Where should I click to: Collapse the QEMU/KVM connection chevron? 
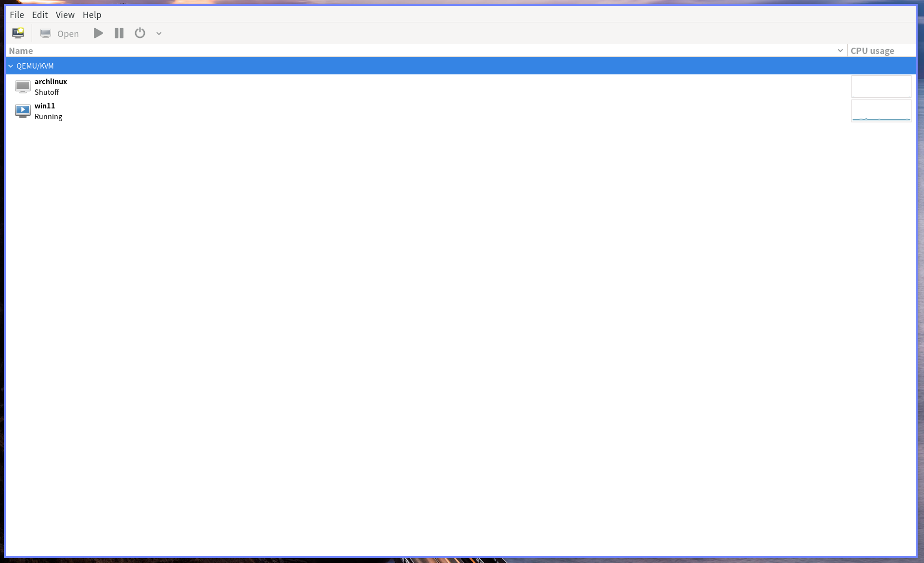[11, 66]
